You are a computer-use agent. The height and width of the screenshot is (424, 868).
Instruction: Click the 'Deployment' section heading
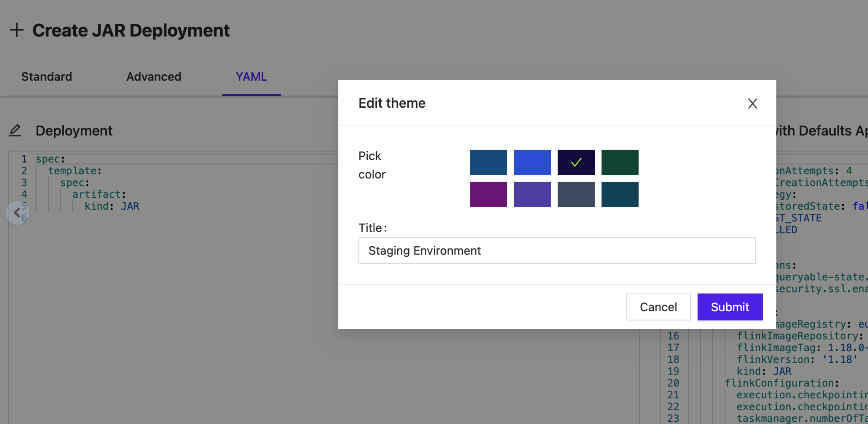74,131
